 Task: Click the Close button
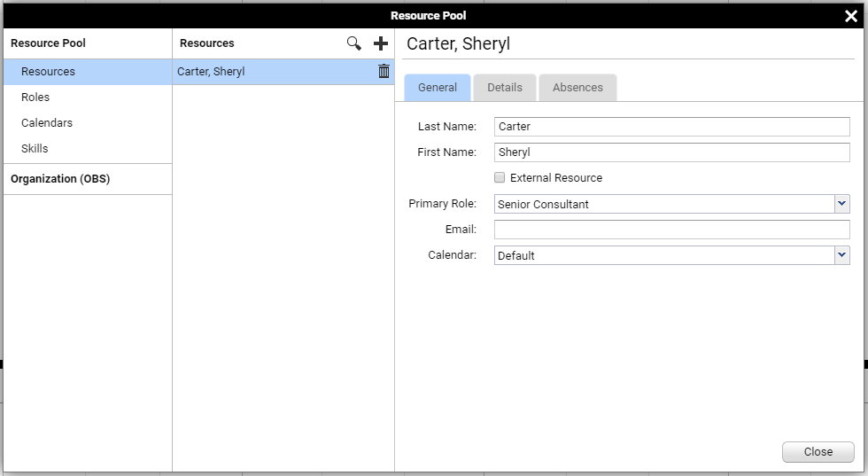tap(818, 451)
